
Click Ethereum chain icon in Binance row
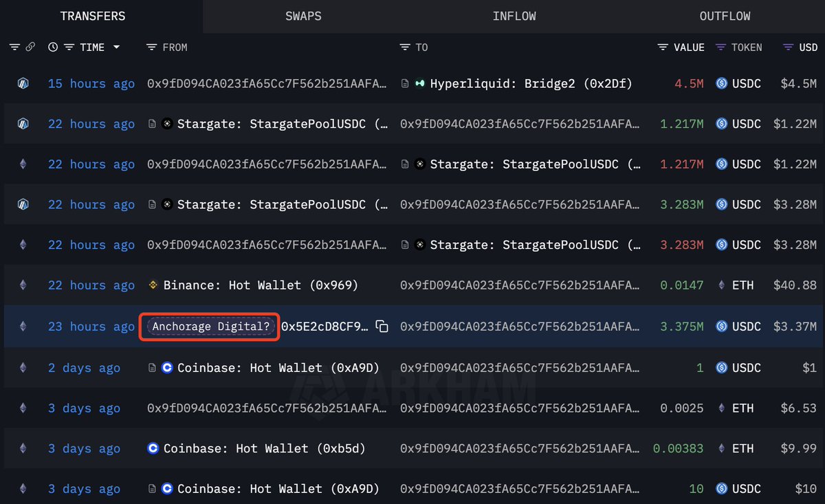click(x=23, y=285)
